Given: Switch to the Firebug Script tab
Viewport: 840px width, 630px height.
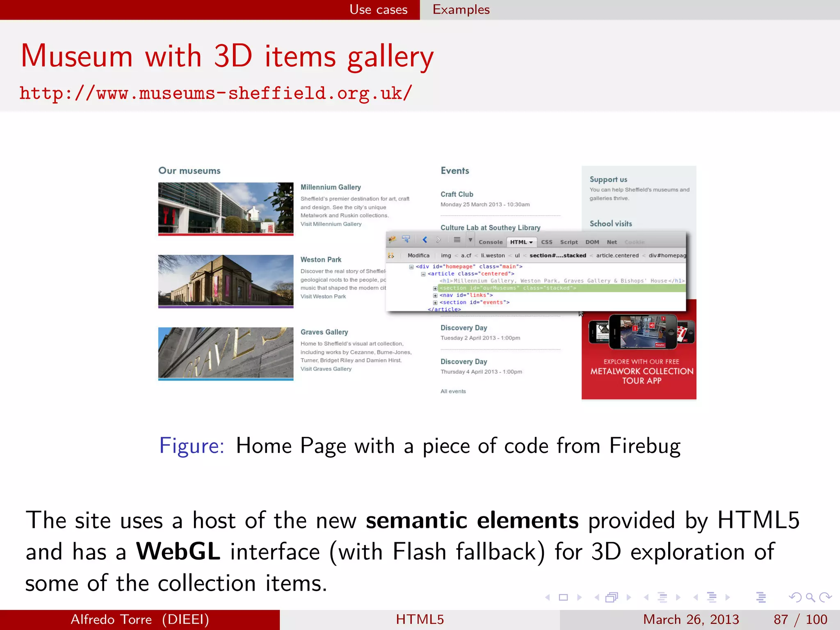Looking at the screenshot, I should (569, 242).
